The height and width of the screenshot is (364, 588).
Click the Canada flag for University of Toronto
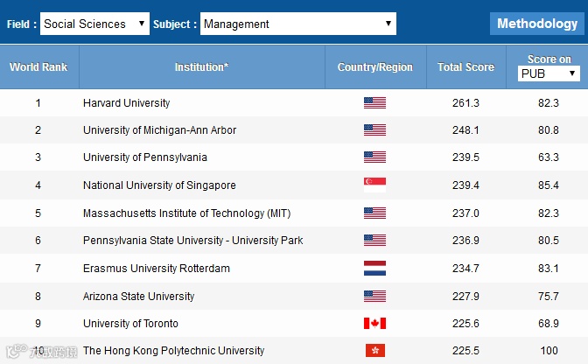coord(374,323)
